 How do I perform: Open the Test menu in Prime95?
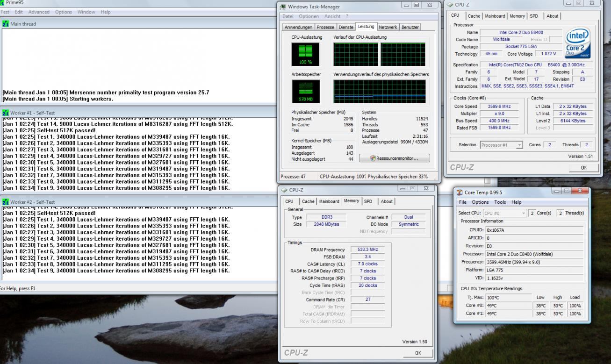click(x=5, y=12)
